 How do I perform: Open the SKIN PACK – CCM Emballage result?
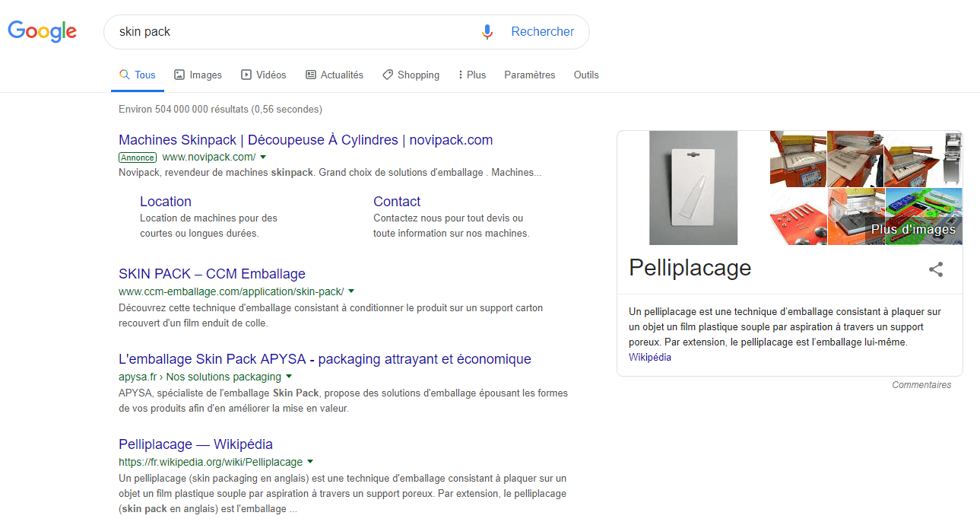(211, 274)
